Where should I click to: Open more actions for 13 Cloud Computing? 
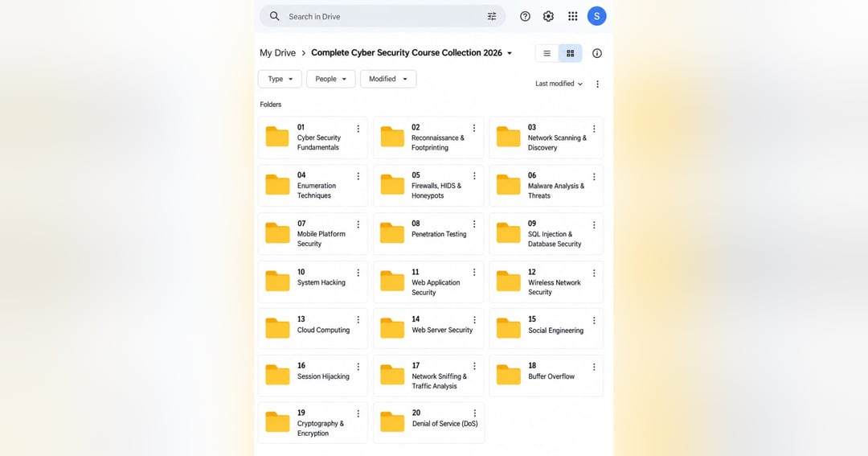(358, 320)
